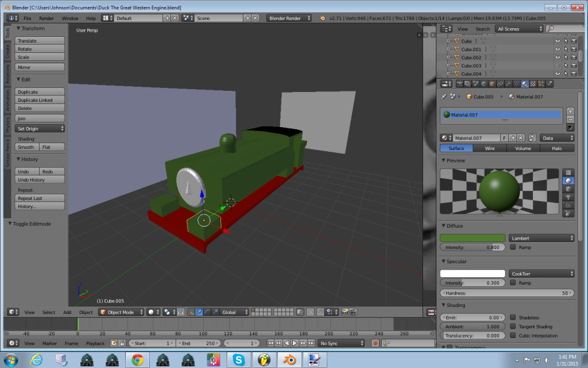Select flat plane preview type icon

568,172
